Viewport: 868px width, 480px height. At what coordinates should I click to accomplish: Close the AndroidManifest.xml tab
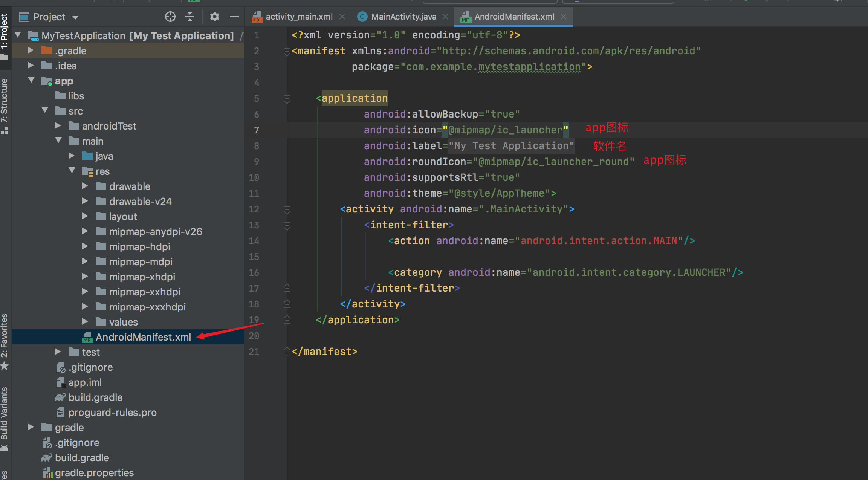pos(564,17)
